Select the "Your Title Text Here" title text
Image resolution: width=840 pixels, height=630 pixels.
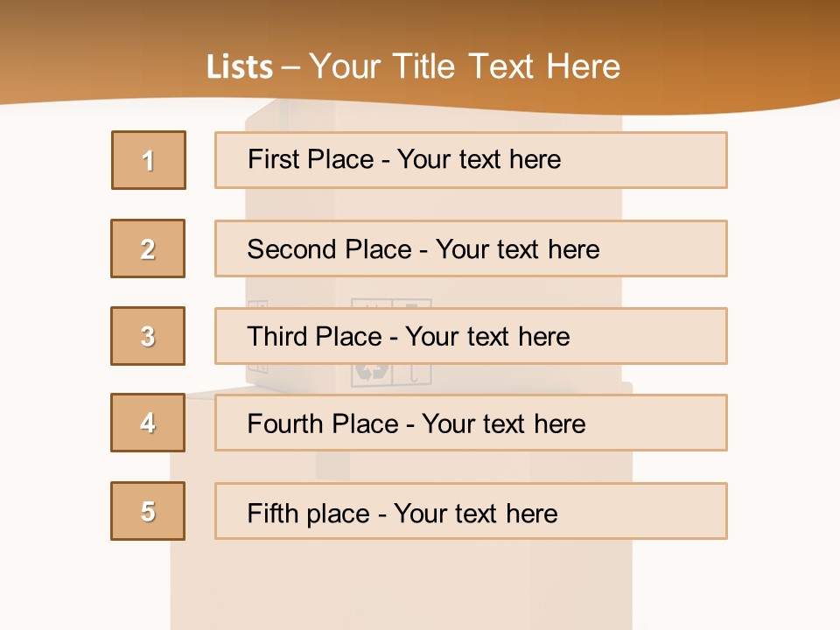(465, 66)
